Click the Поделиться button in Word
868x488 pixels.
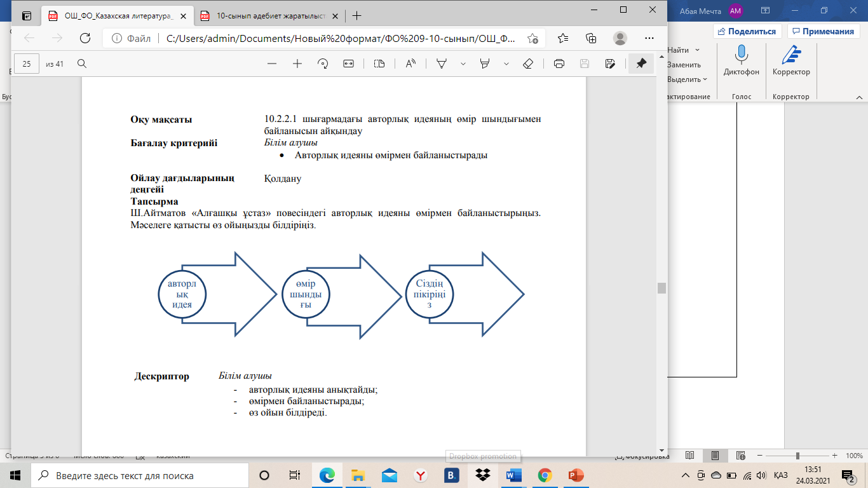tap(747, 31)
